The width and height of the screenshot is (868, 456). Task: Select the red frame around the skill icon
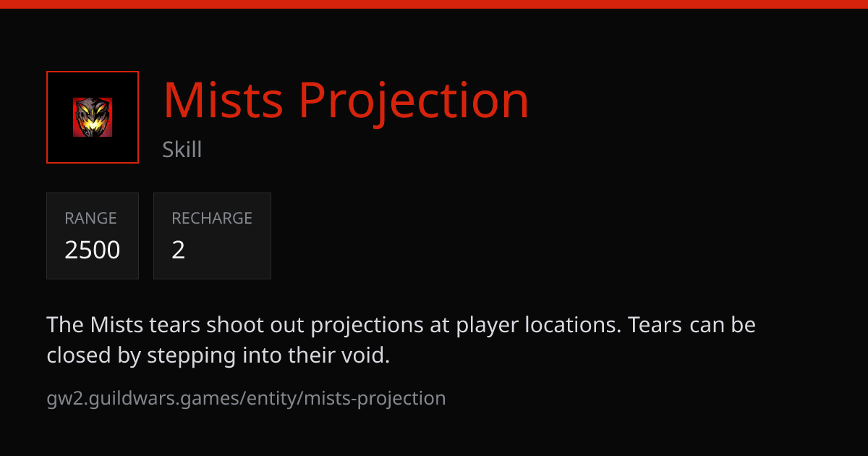(93, 117)
